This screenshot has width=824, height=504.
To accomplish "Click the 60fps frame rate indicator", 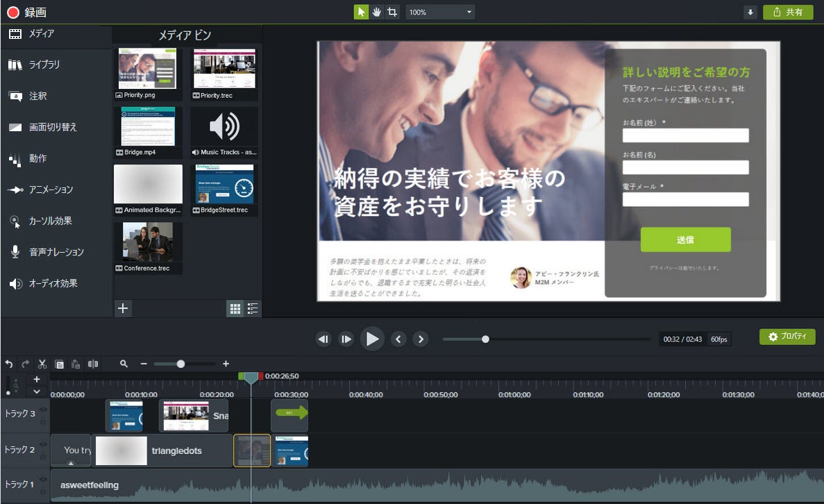I will click(x=719, y=339).
